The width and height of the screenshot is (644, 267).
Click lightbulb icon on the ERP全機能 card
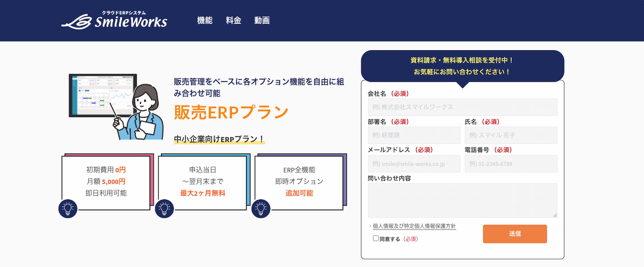(x=261, y=209)
